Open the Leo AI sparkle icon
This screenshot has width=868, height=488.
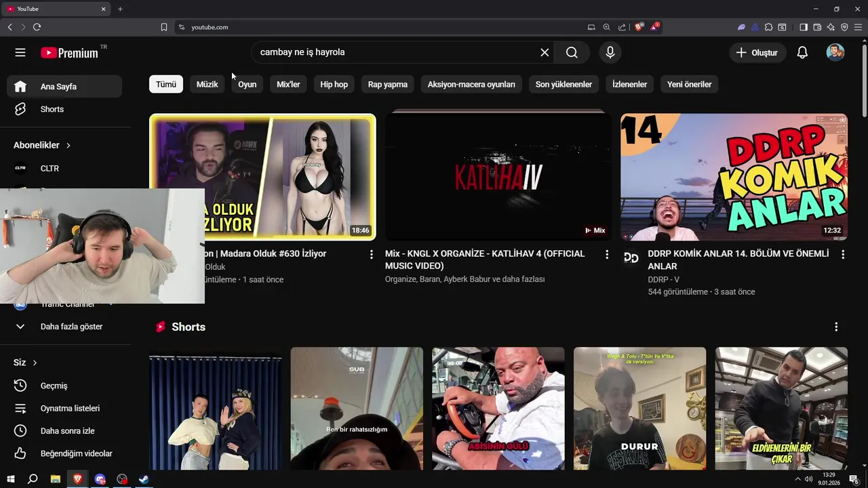[x=831, y=27]
